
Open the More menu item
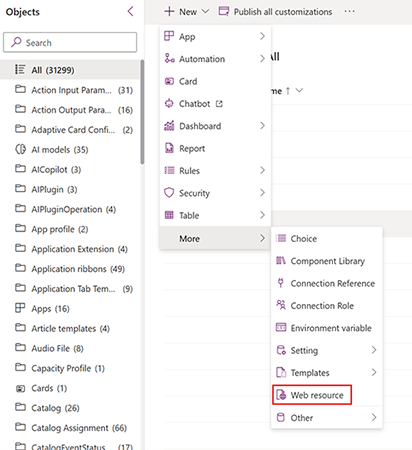tap(215, 238)
